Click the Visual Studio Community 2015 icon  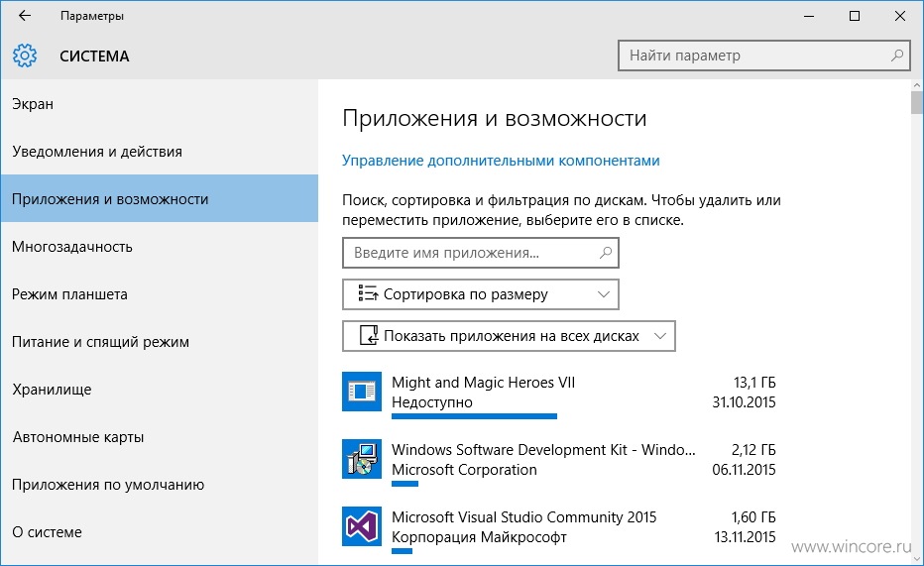pyautogui.click(x=362, y=526)
